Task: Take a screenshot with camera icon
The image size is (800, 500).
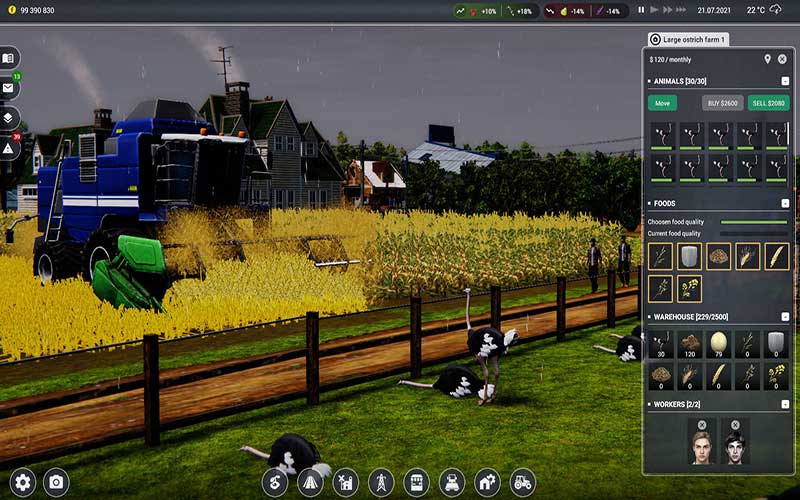Action: point(56,482)
